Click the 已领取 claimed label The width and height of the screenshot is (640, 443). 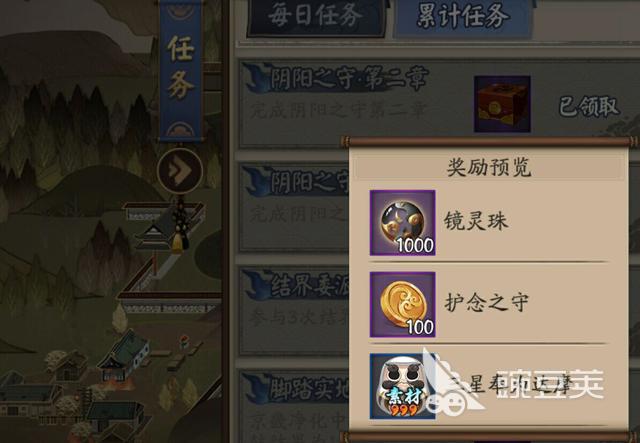pyautogui.click(x=589, y=107)
